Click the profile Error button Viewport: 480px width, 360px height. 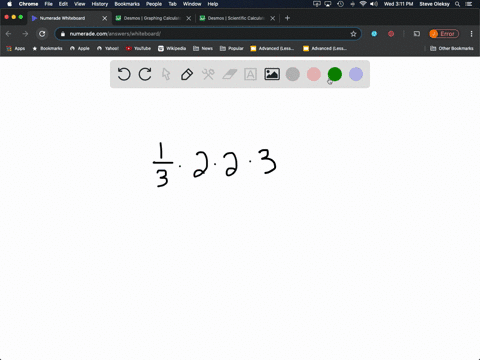[x=444, y=34]
